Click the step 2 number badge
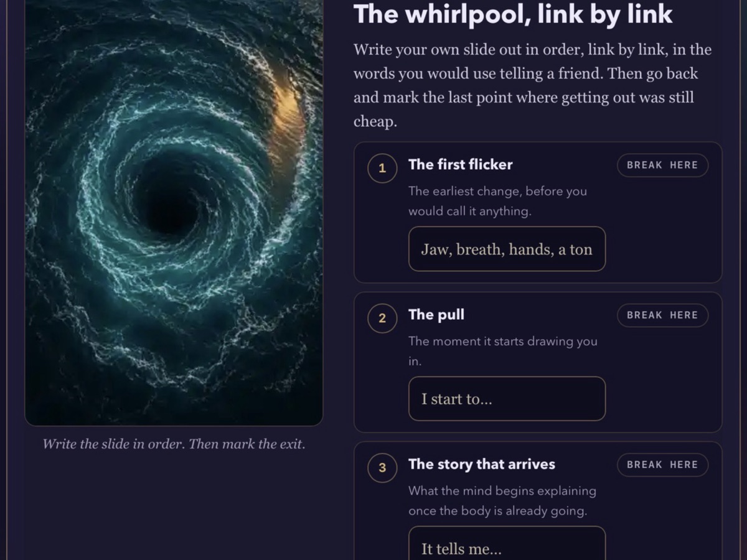 point(382,319)
